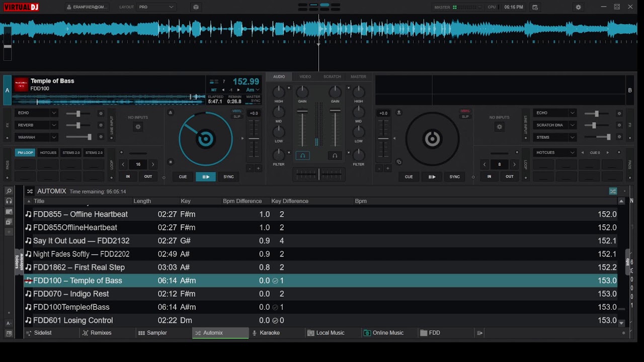Open settings for deck A Reverb effect

(101, 125)
